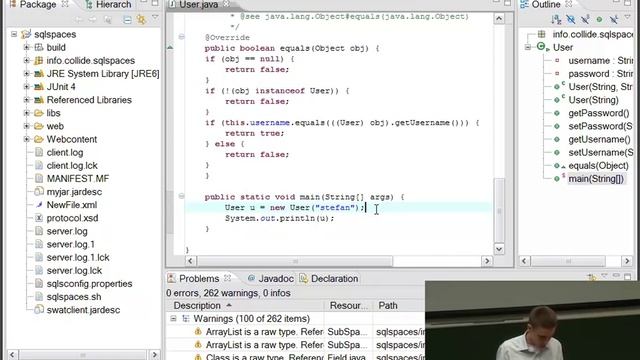The width and height of the screenshot is (640, 360).
Task: Expand the Webcontent folder
Action: 27,139
